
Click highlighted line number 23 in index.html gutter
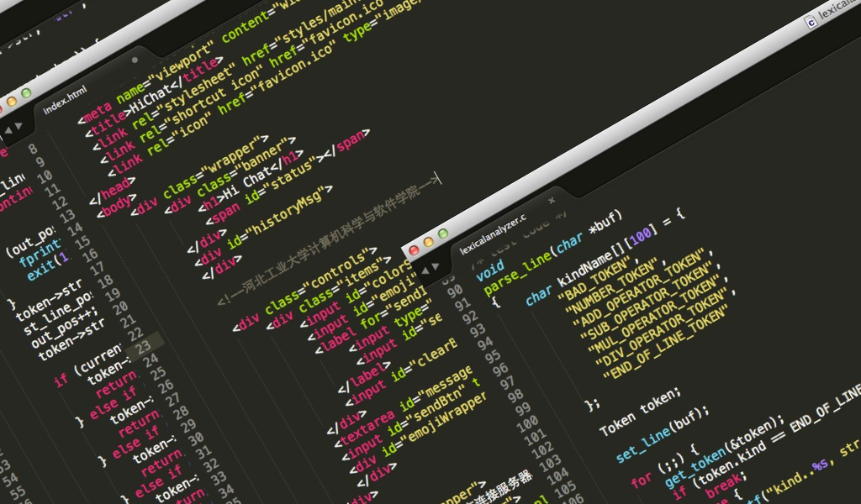(144, 347)
